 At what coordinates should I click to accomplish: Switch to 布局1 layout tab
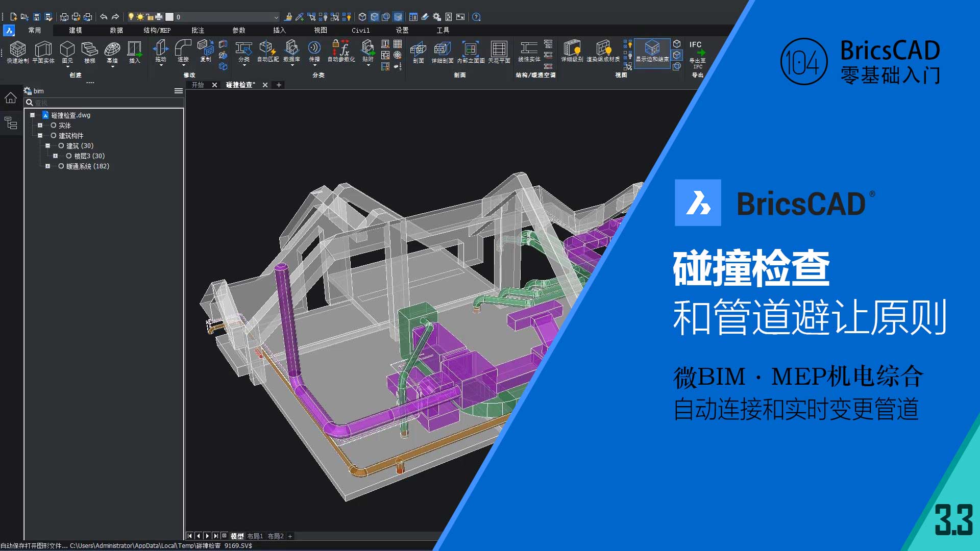coord(255,536)
